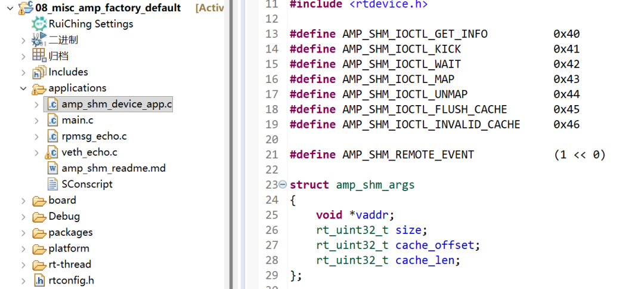644x289 pixels.
Task: Click the amp_shm_readme.md document icon
Action: click(52, 168)
